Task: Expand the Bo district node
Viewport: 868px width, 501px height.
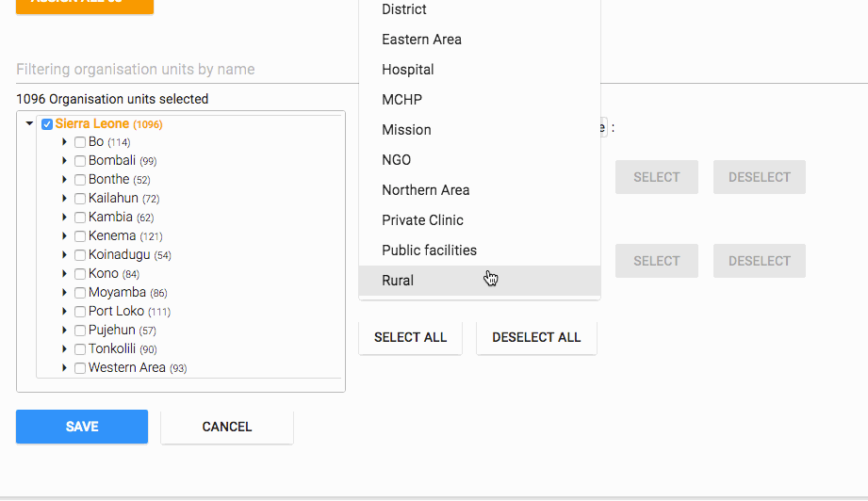Action: pos(65,142)
